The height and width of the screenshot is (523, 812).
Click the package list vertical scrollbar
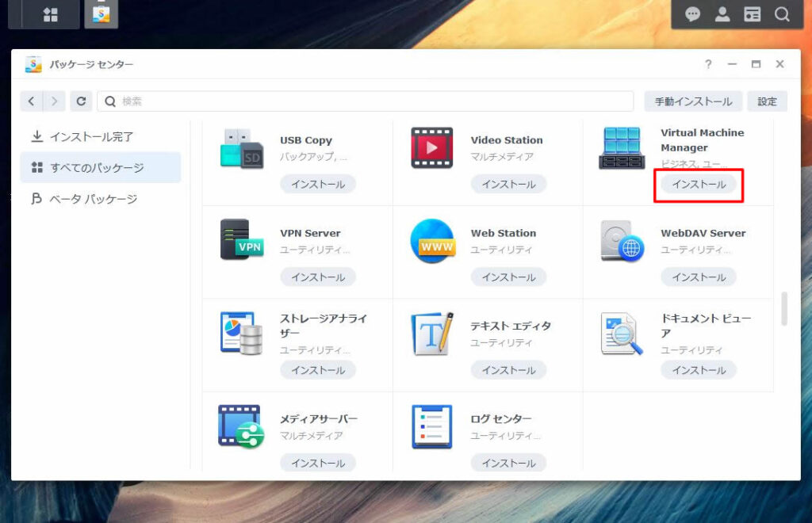click(x=784, y=309)
